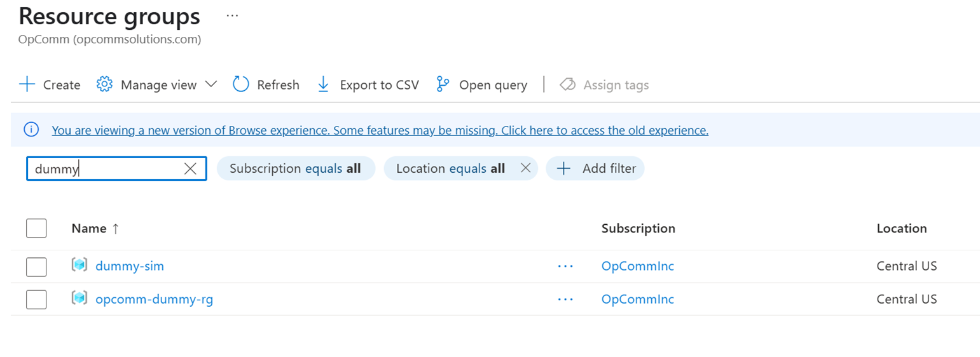Image resolution: width=980 pixels, height=357 pixels.
Task: Click Add filter button
Action: click(x=595, y=168)
